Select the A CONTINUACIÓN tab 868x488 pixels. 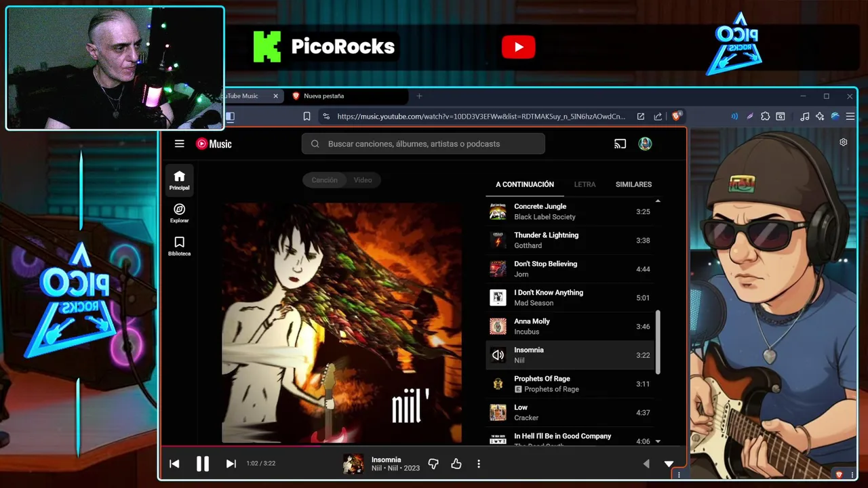tap(525, 184)
